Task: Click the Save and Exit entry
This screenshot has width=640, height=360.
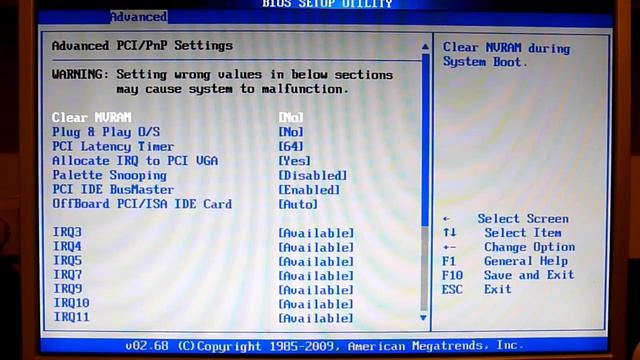Action: point(529,275)
